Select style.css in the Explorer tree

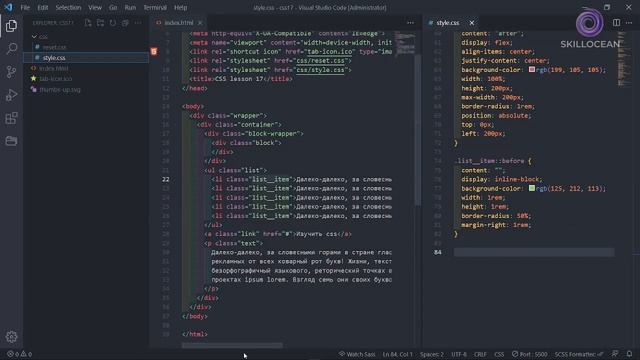[86, 58]
